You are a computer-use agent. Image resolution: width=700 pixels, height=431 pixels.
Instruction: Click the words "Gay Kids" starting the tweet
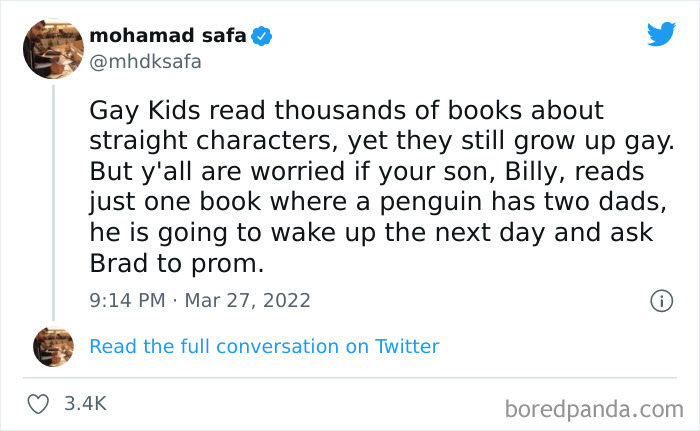pyautogui.click(x=133, y=109)
